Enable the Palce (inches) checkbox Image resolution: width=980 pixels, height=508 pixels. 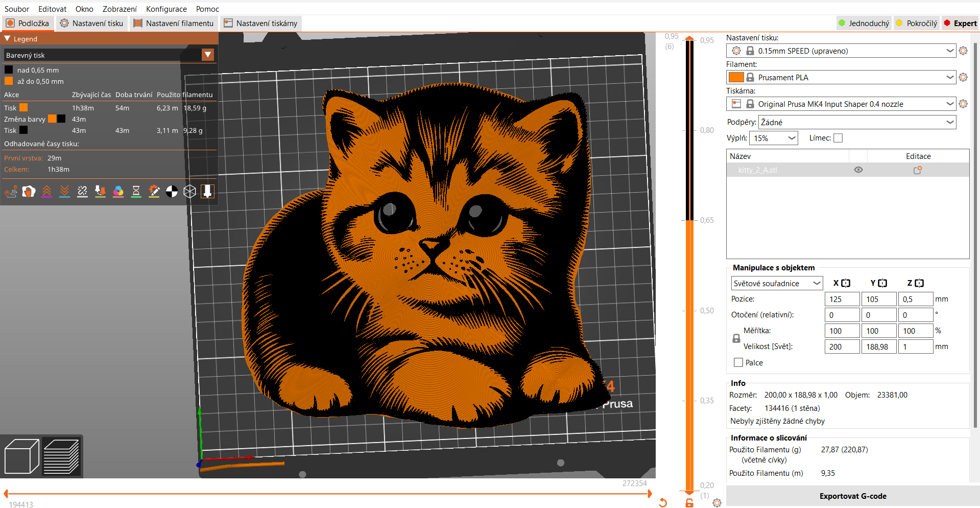click(738, 362)
